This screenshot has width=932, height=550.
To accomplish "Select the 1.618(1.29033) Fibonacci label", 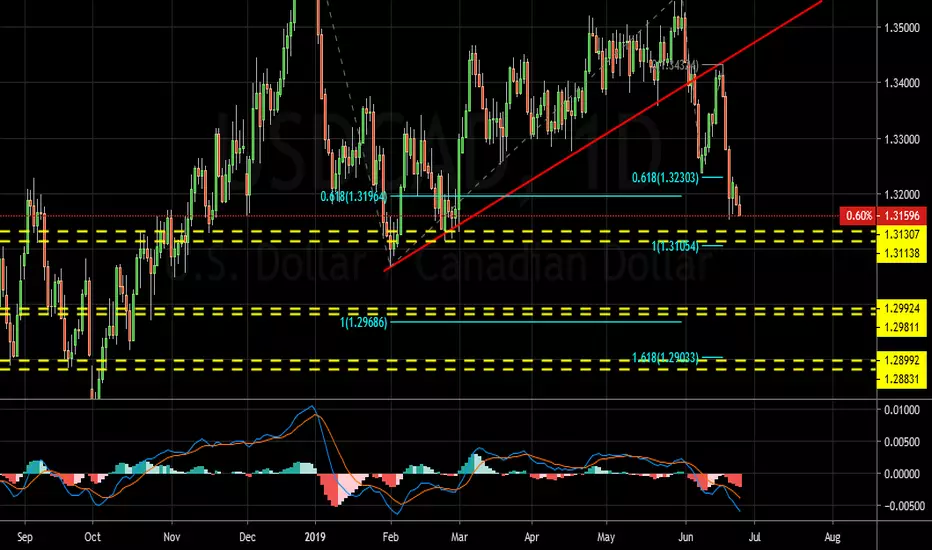I will click(665, 358).
